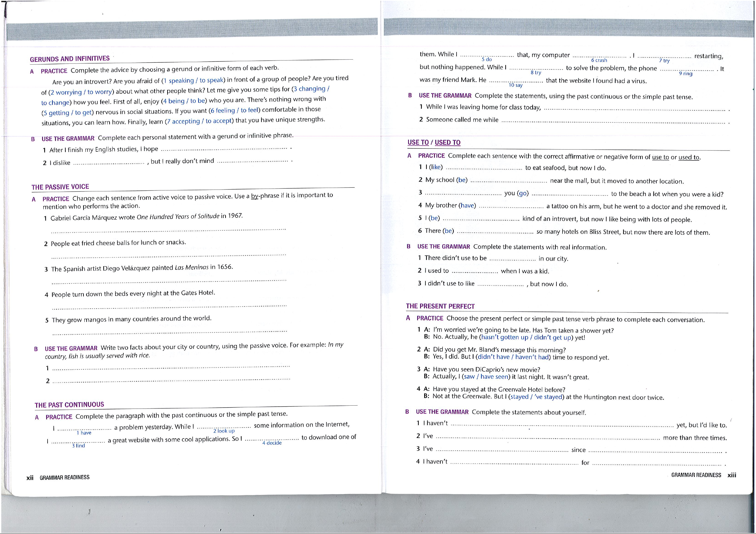The width and height of the screenshot is (756, 534).
Task: Click the blank after 'My school (be)'
Action: (x=509, y=181)
